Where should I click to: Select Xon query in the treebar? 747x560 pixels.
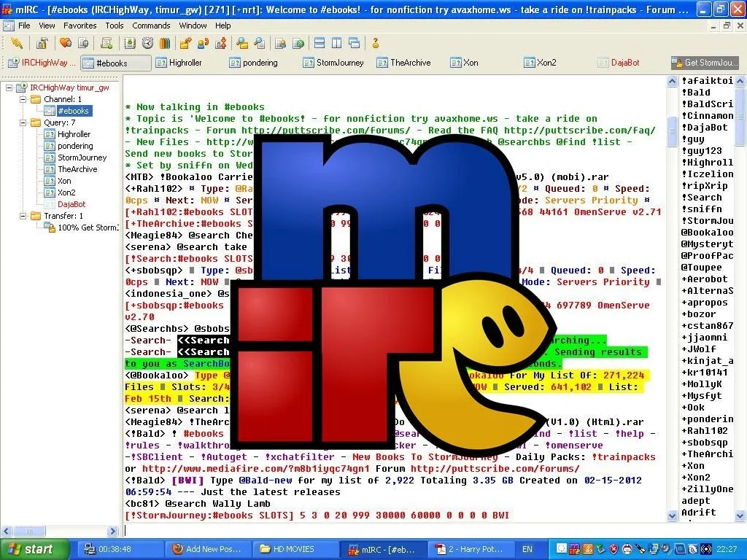click(x=64, y=181)
